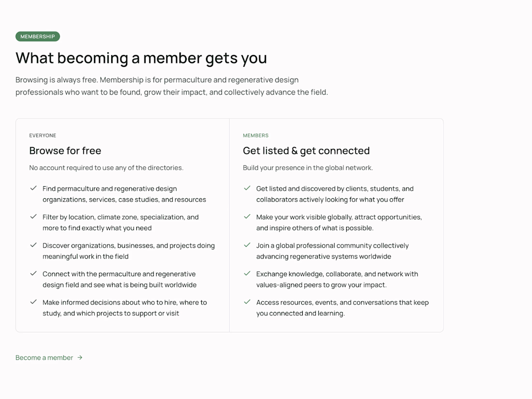Click checkmark beside Filter by location, climate zone
This screenshot has width=532, height=399.
[x=33, y=217]
